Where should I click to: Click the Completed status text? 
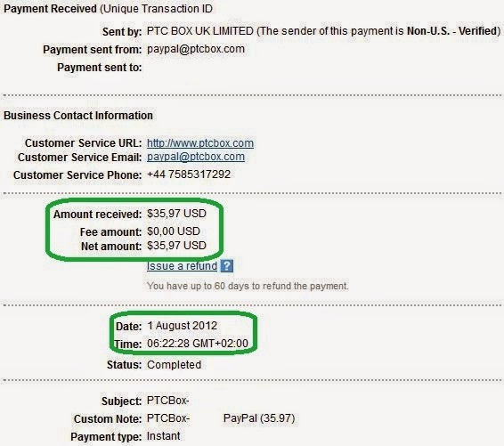pos(174,365)
